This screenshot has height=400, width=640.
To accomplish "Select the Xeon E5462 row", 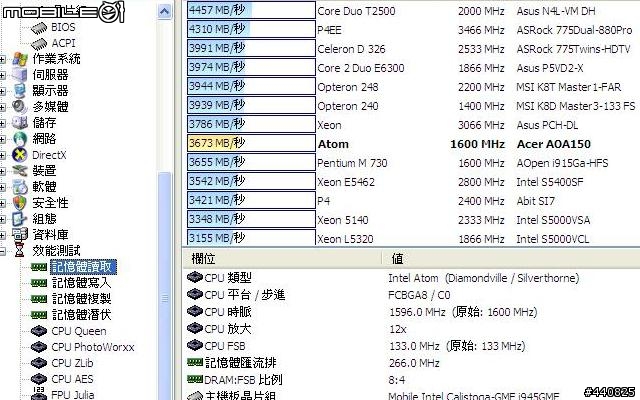I will click(x=413, y=181).
